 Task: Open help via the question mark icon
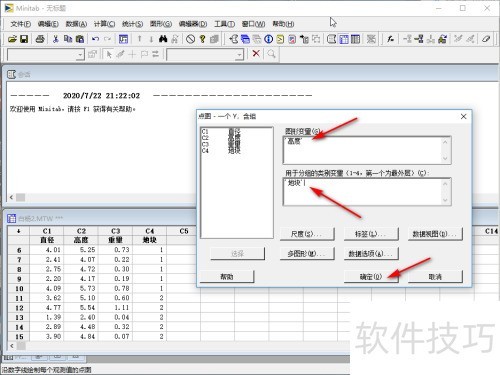(202, 39)
